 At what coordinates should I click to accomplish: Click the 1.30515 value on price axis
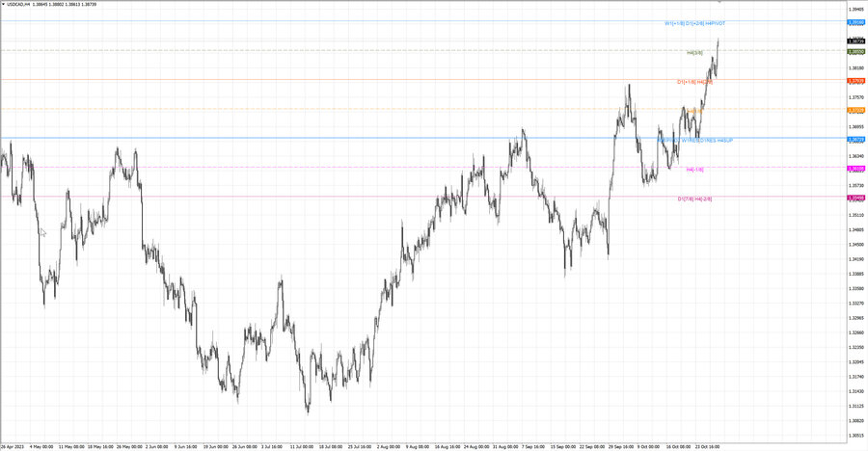point(856,436)
